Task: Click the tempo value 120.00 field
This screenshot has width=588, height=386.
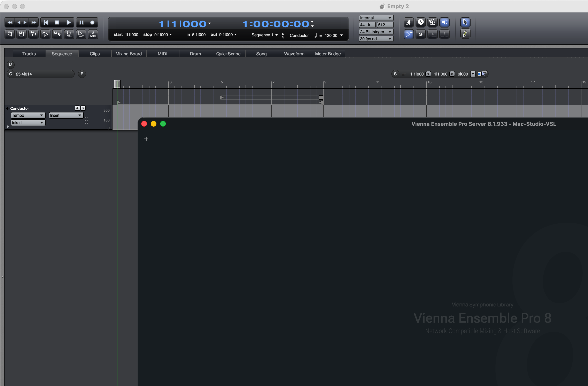Action: [x=331, y=35]
